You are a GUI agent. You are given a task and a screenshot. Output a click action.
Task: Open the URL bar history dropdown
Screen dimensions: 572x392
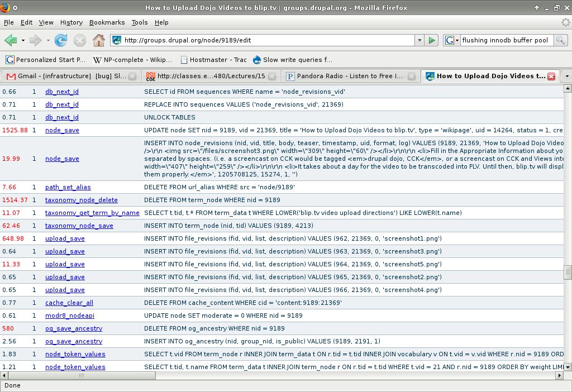click(420, 40)
